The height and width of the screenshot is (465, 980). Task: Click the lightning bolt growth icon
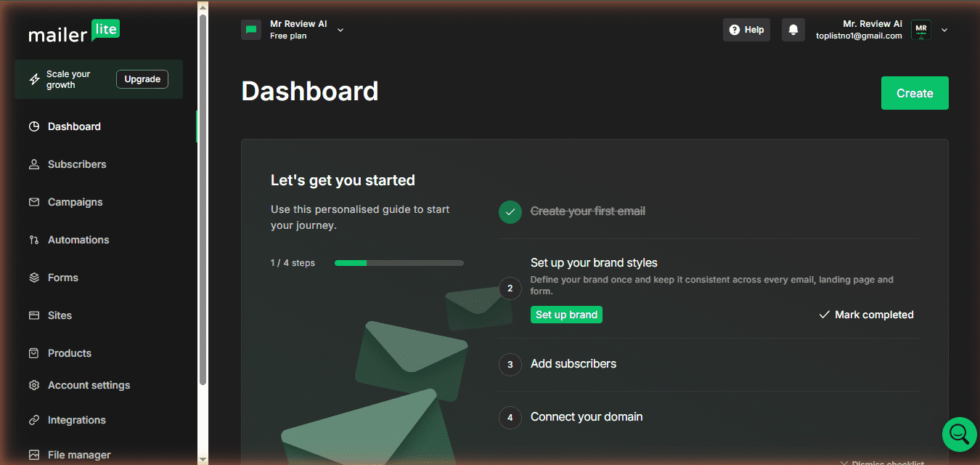34,79
